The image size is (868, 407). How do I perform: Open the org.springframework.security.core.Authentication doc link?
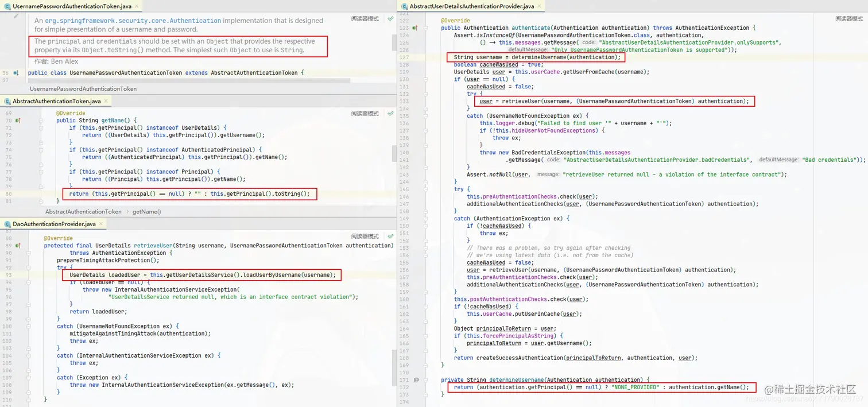(x=133, y=21)
